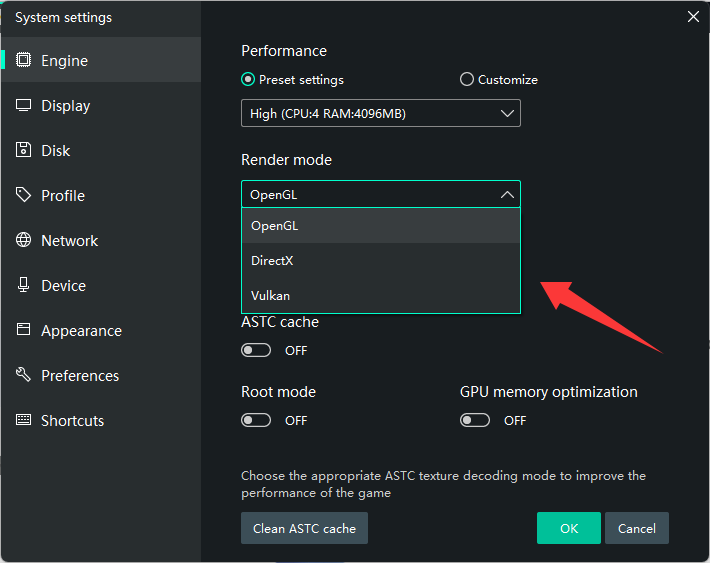Toggle GPU memory optimization on

475,420
